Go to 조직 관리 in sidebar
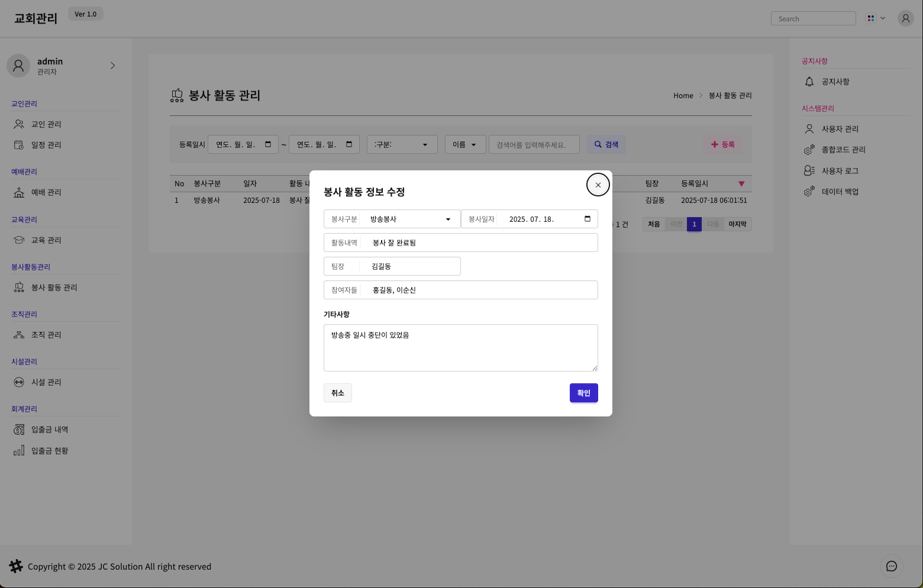 (46, 335)
